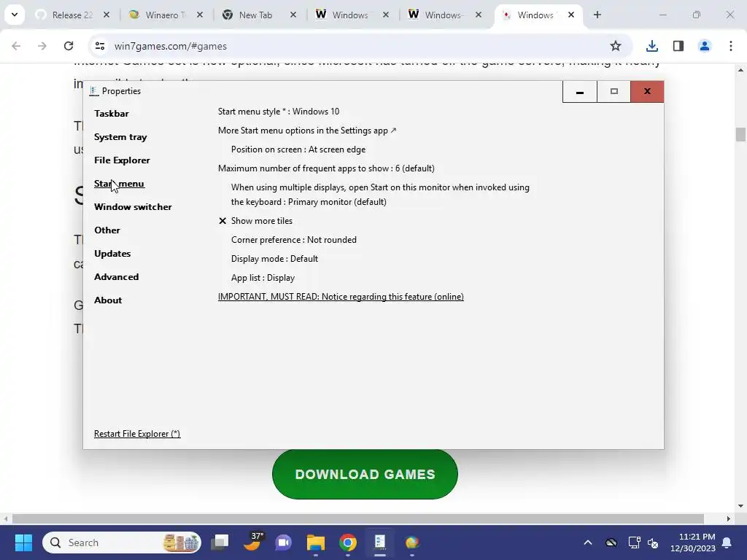Close the Winaero tab
This screenshot has width=747, height=560.
click(200, 15)
